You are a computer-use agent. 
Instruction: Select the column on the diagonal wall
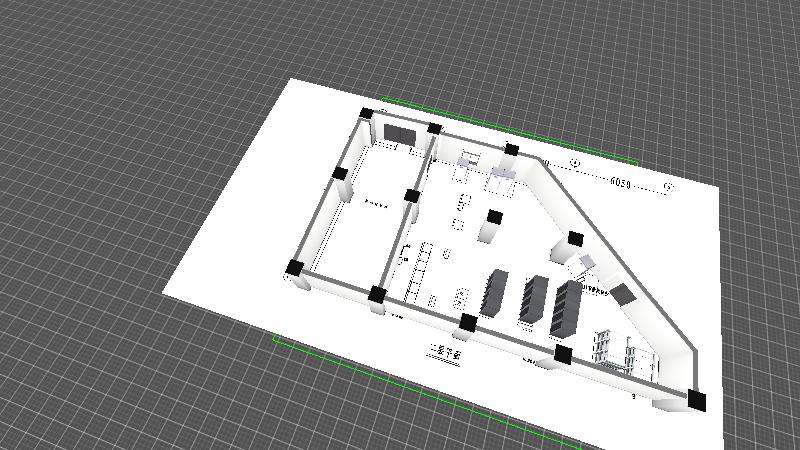[575, 239]
